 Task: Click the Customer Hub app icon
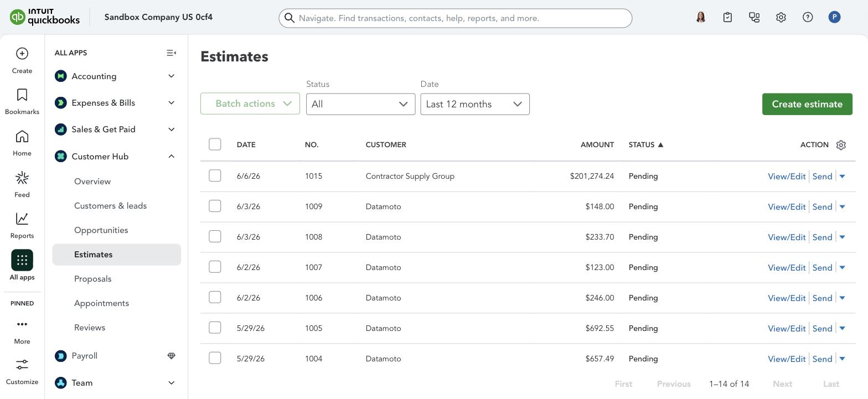pyautogui.click(x=61, y=156)
